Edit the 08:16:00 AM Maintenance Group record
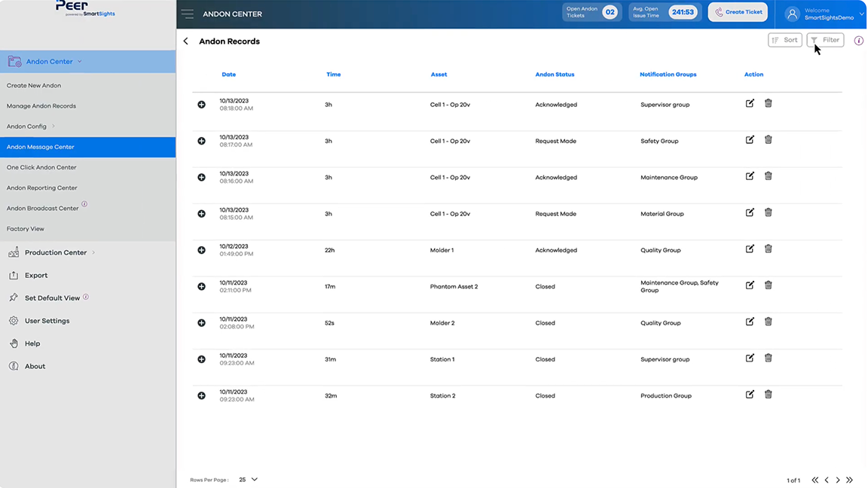Viewport: 868px width, 488px height. [750, 176]
